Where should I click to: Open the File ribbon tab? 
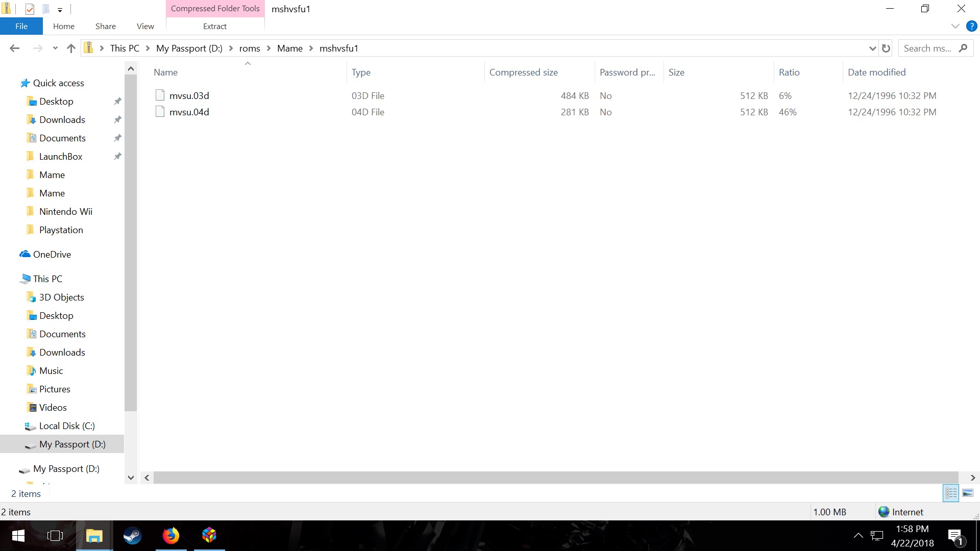point(21,26)
